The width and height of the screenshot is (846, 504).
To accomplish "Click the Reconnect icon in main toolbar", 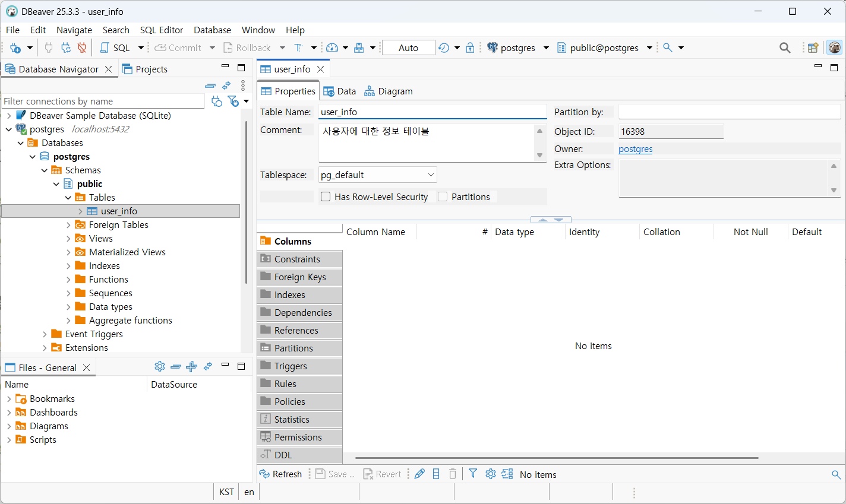I will [x=66, y=47].
